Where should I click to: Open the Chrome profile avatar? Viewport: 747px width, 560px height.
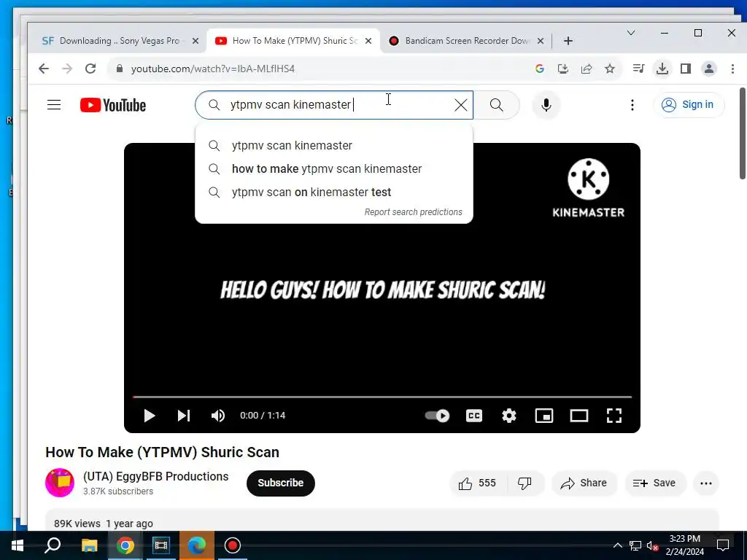(709, 69)
